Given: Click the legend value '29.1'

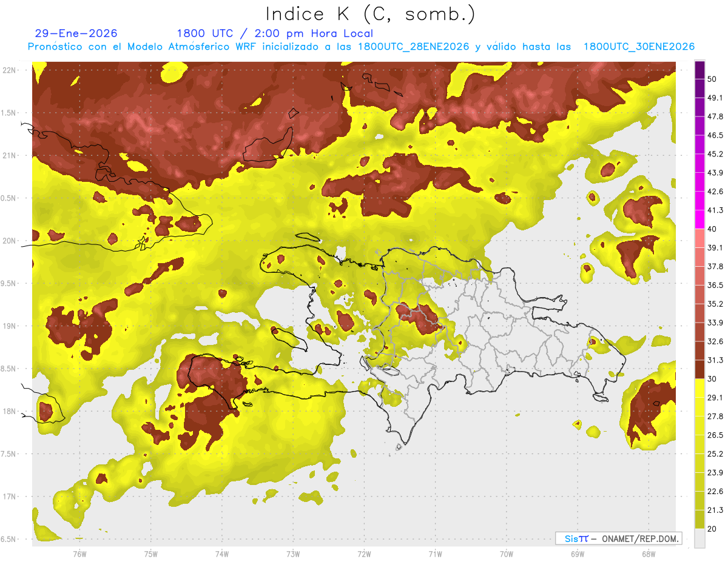Looking at the screenshot, I should coord(715,398).
